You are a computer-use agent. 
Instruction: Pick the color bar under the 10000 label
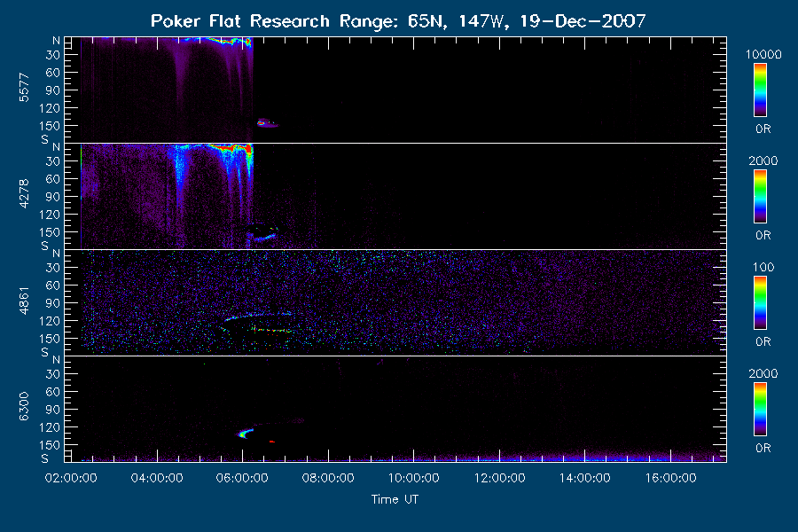[761, 90]
